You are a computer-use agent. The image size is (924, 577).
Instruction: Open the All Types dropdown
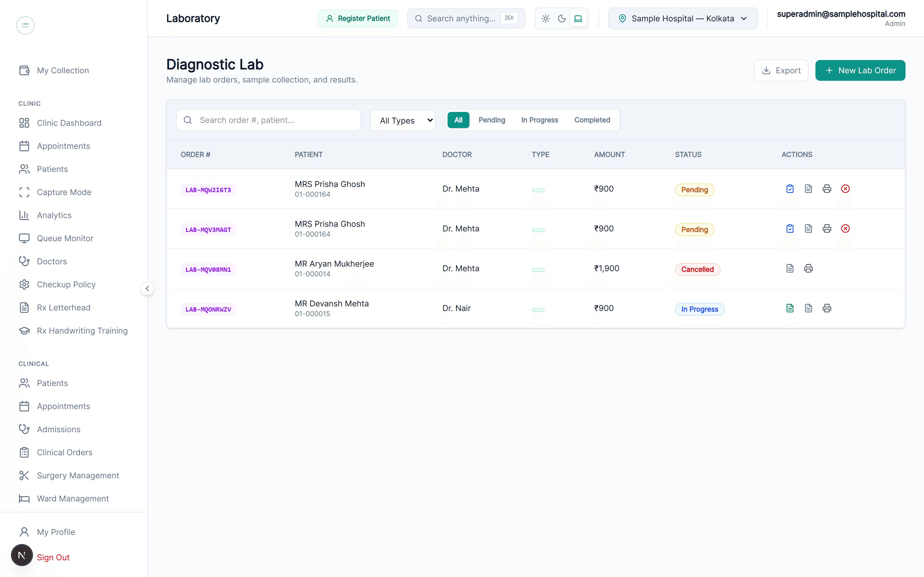point(403,120)
